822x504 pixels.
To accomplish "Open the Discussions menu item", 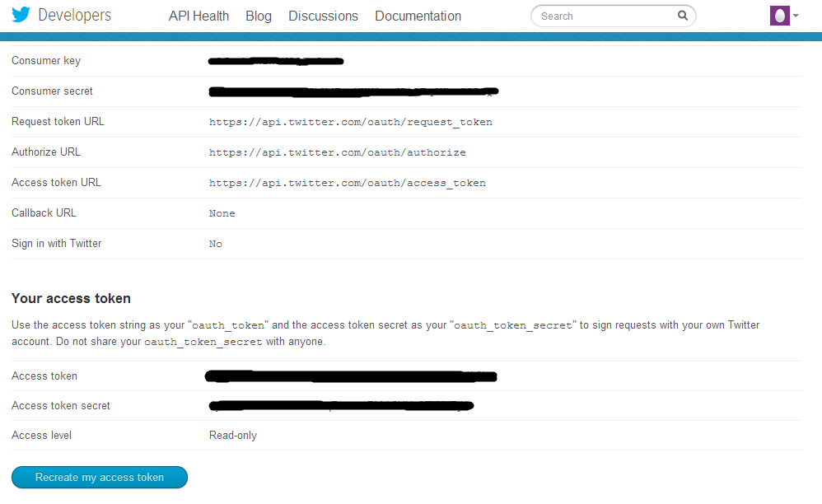I will 323,16.
